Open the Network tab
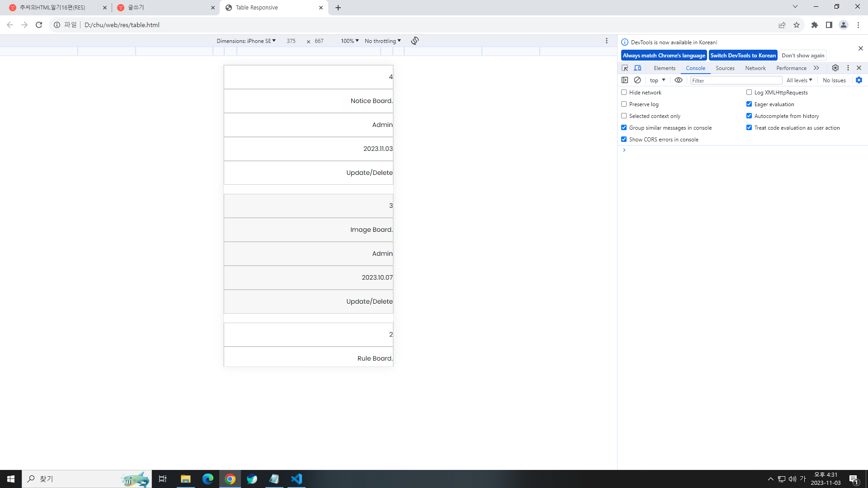The image size is (868, 488). coord(755,68)
